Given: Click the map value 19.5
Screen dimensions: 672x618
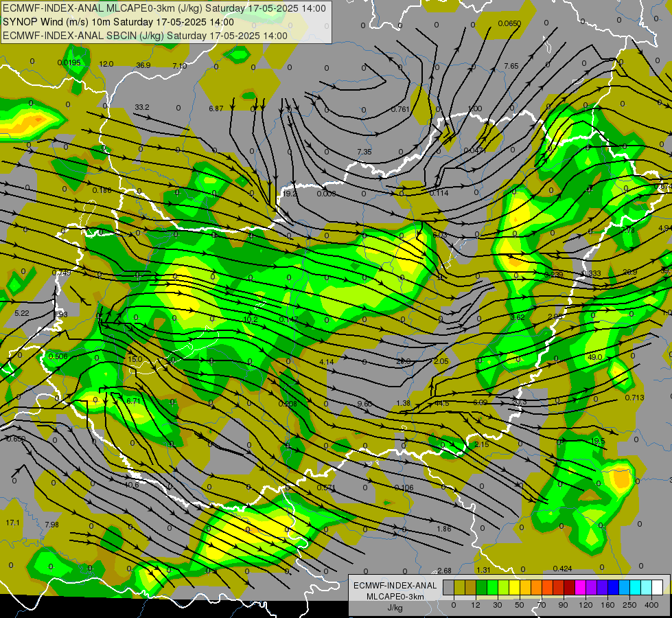Looking at the screenshot, I should 597,441.
